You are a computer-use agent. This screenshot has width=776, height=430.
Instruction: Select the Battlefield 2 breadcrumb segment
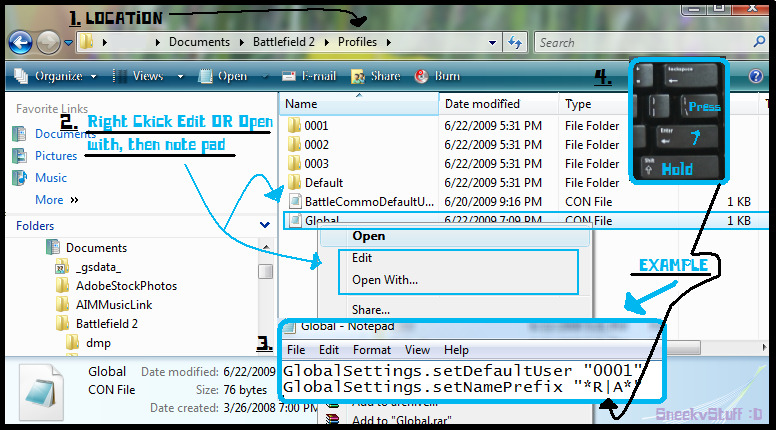coord(284,42)
